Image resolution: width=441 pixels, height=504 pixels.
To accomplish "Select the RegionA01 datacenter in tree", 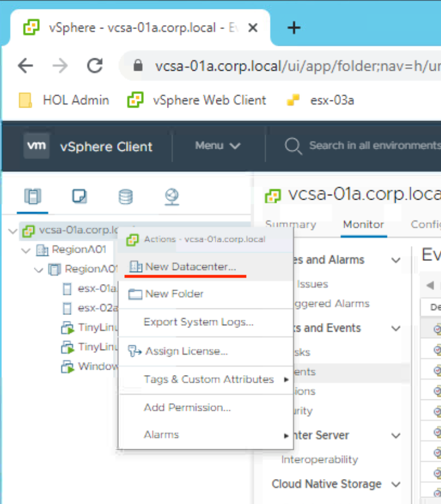I will coord(78,250).
